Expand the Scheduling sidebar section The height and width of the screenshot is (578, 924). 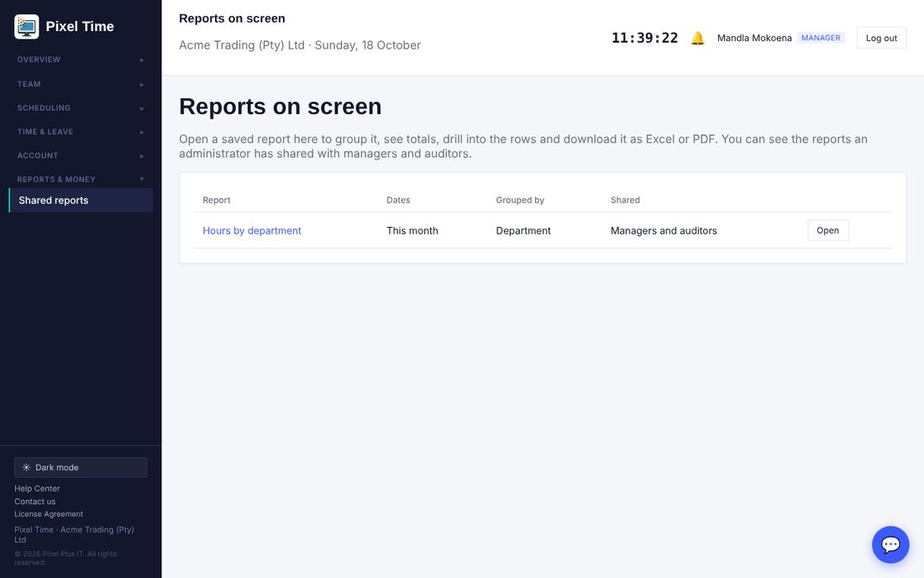point(81,108)
